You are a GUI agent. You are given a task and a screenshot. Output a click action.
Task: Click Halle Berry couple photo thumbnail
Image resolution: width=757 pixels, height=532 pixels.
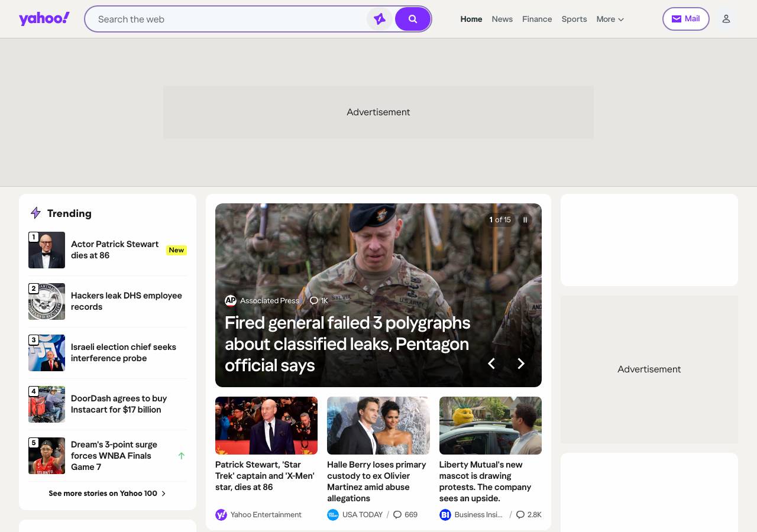click(x=378, y=426)
